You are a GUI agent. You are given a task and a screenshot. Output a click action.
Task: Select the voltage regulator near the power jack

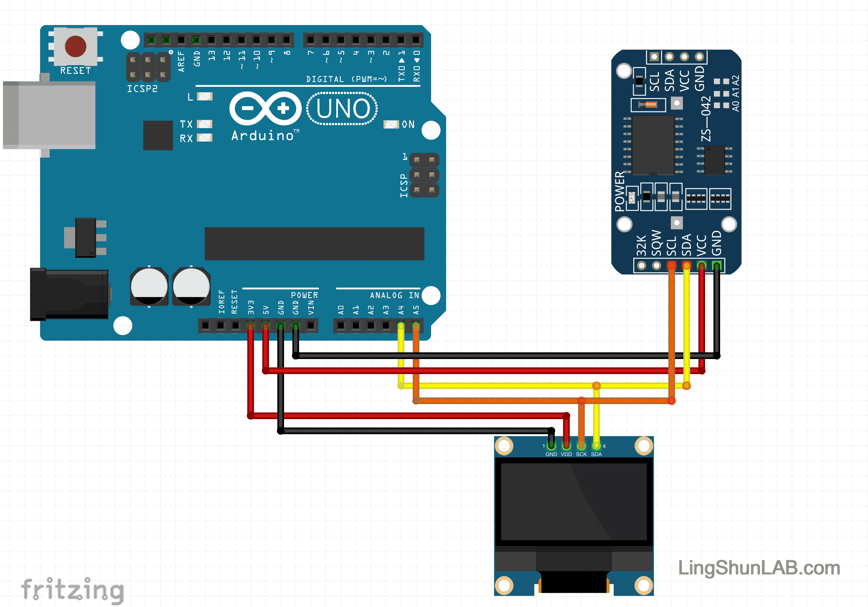tap(86, 237)
